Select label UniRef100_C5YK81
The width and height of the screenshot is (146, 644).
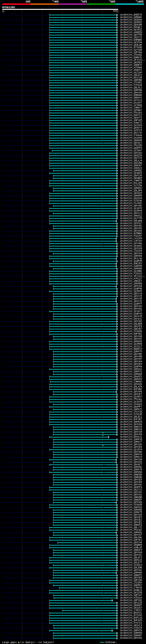131,55
